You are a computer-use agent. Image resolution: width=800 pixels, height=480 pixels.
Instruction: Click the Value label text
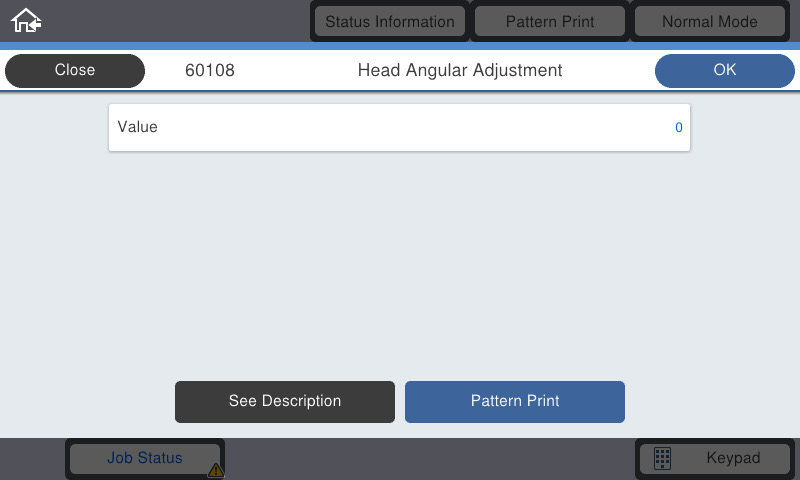[x=138, y=127]
